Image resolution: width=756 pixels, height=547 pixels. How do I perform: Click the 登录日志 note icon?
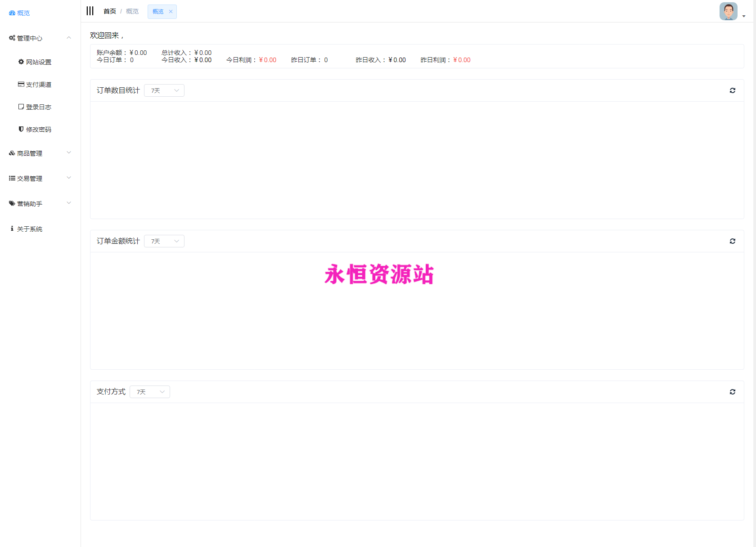(21, 107)
